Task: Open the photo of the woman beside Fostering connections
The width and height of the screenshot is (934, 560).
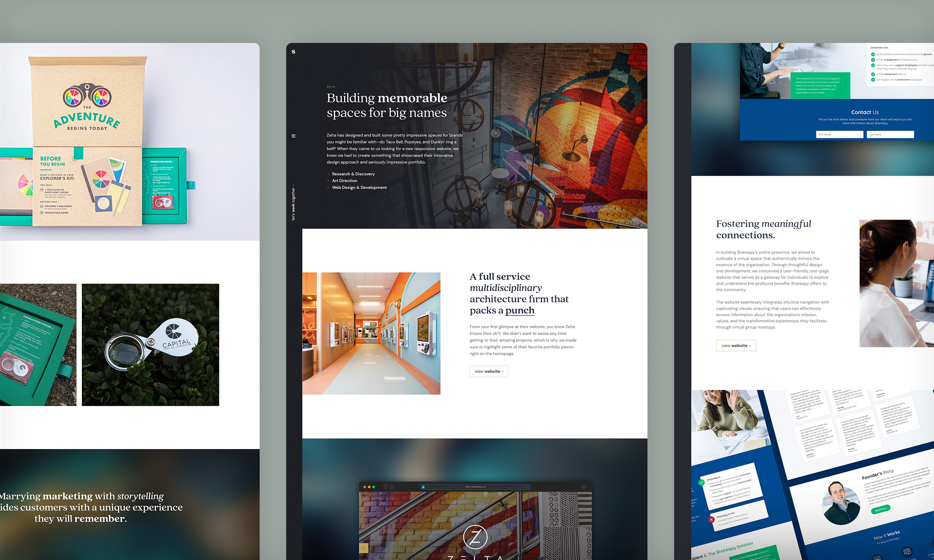Action: click(897, 283)
